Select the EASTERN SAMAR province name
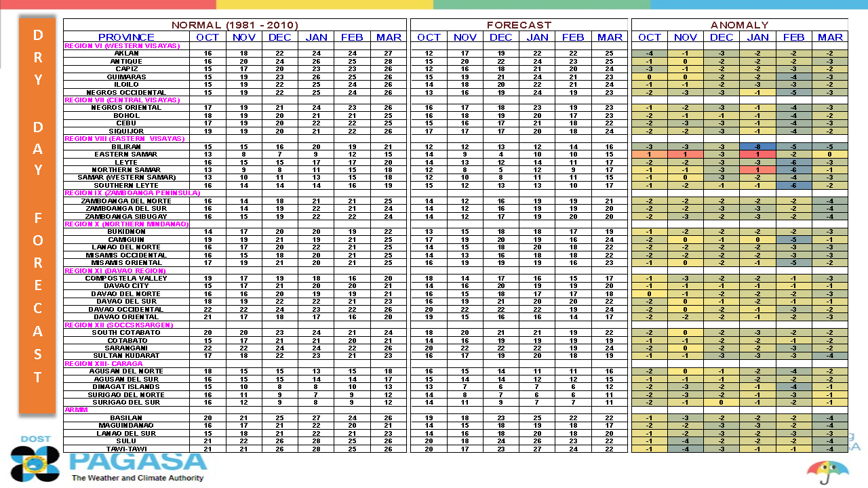The height and width of the screenshot is (488, 868). [x=126, y=154]
